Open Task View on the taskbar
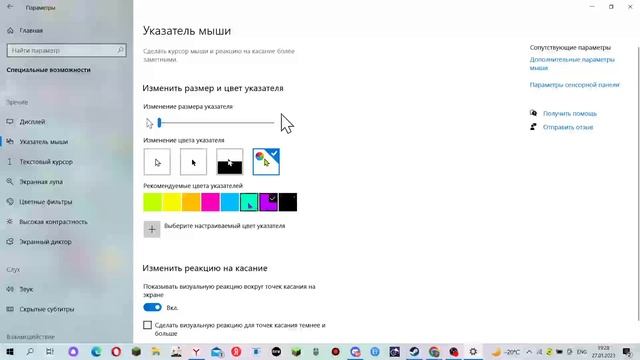This screenshot has width=640, height=360. click(50, 351)
